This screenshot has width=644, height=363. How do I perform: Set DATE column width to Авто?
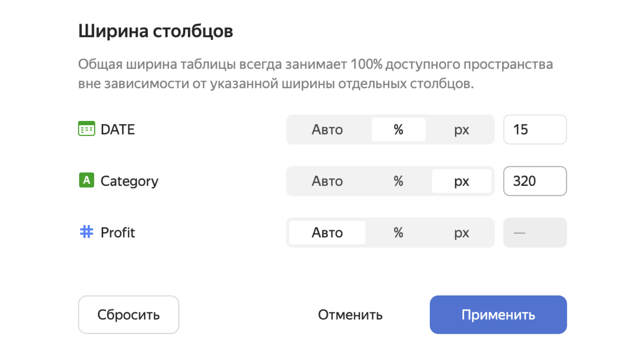(327, 130)
